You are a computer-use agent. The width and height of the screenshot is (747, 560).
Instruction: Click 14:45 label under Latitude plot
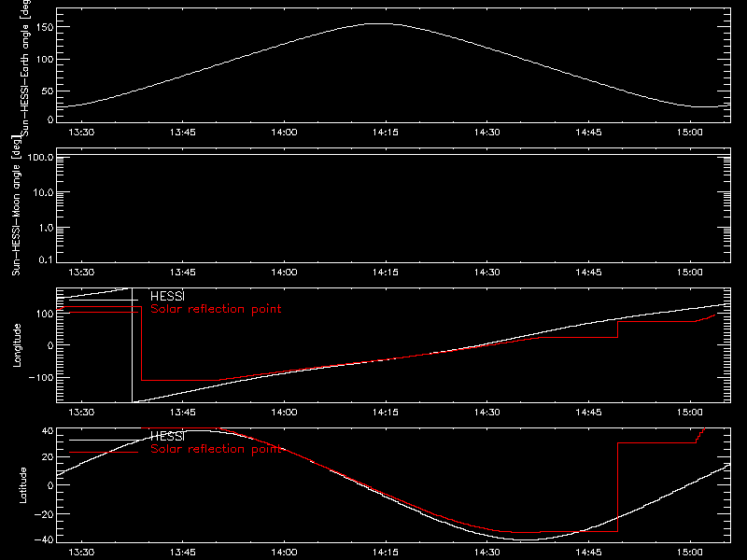click(588, 553)
